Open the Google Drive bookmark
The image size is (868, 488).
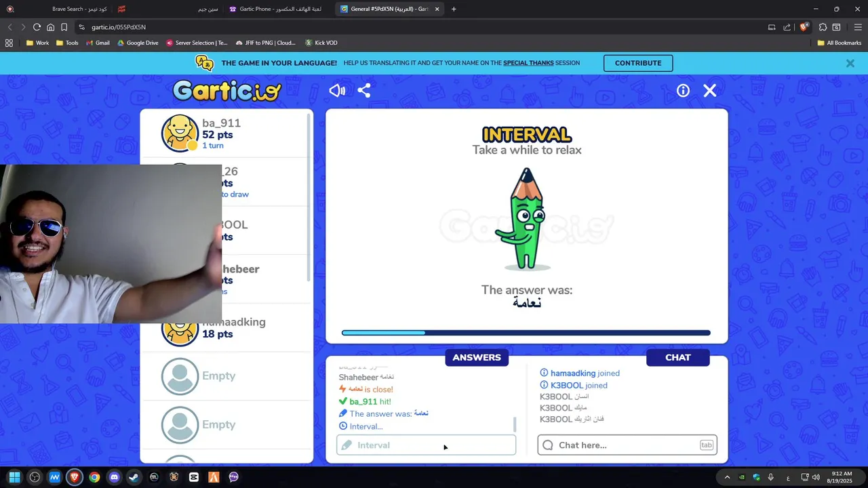coord(138,43)
